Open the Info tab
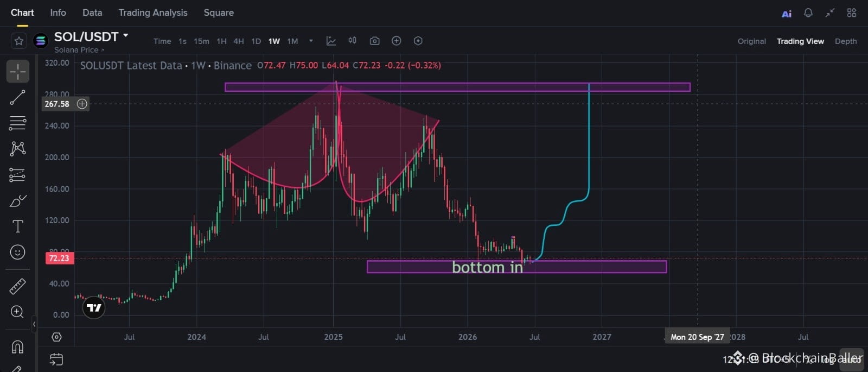The height and width of the screenshot is (372, 868). tap(58, 12)
